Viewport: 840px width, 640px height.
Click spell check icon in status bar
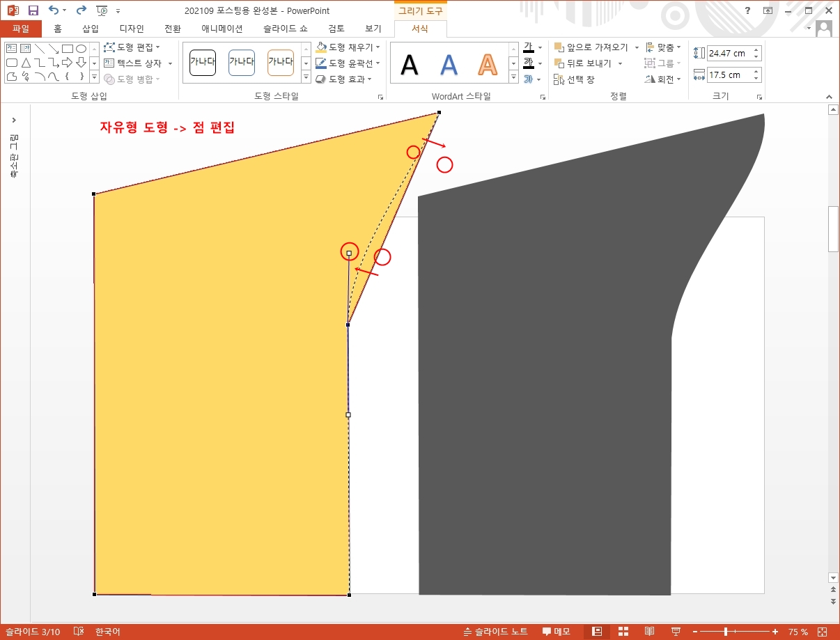click(x=79, y=632)
